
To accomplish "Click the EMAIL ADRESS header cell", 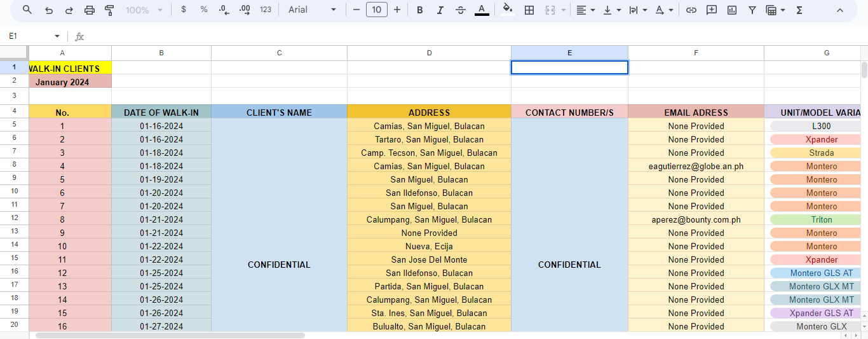I will pyautogui.click(x=696, y=112).
